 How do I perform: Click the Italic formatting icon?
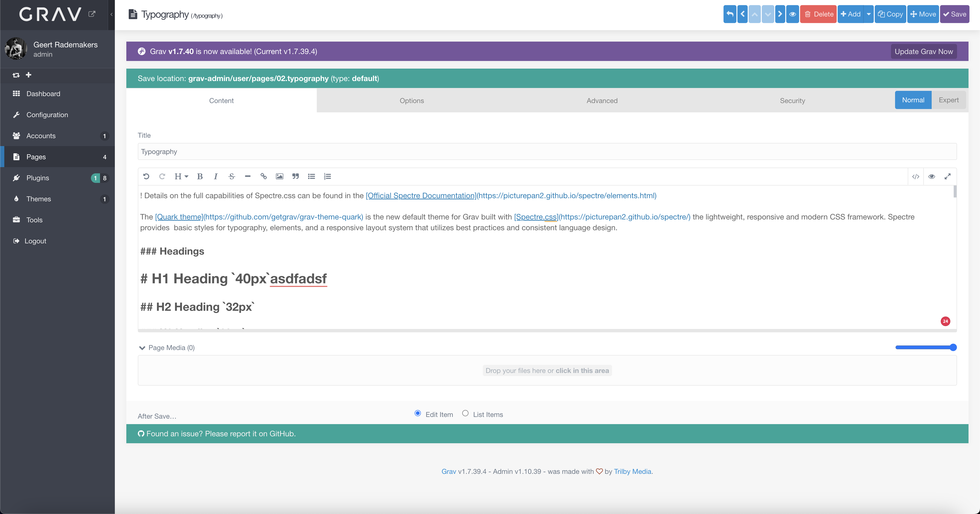point(216,176)
